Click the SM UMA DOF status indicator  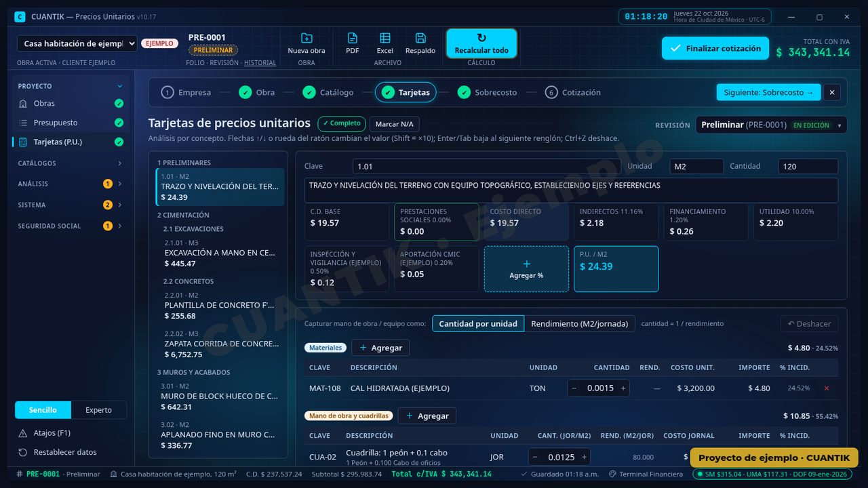pyautogui.click(x=773, y=474)
